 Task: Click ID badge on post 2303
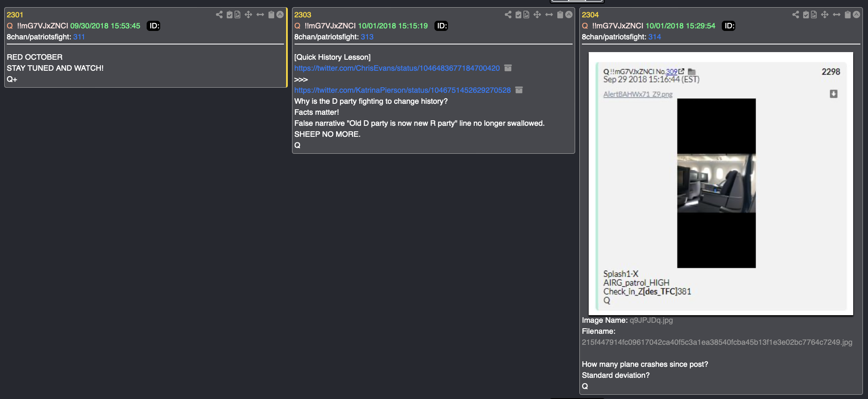(x=441, y=26)
